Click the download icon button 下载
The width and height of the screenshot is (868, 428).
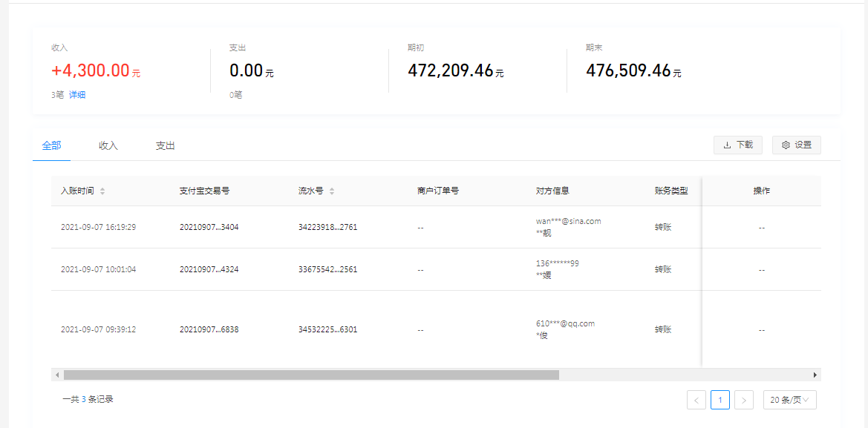[737, 145]
